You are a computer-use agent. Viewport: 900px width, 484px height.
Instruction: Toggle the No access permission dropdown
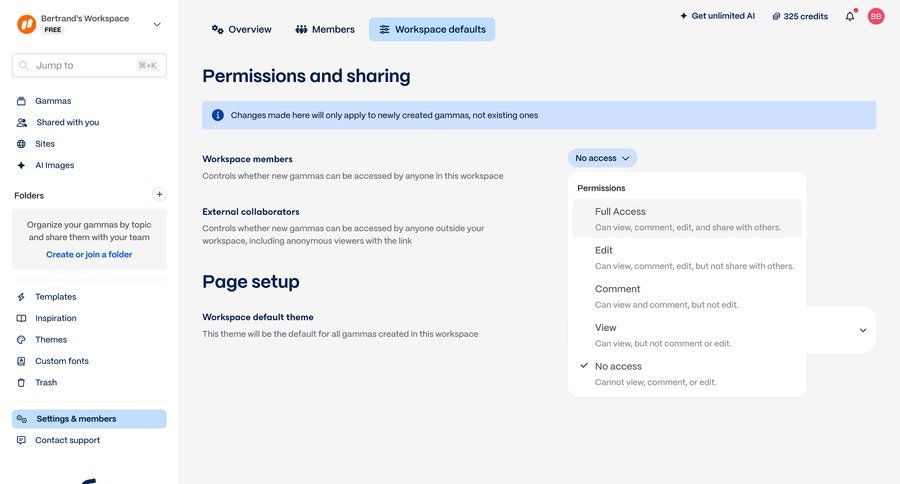click(x=602, y=158)
